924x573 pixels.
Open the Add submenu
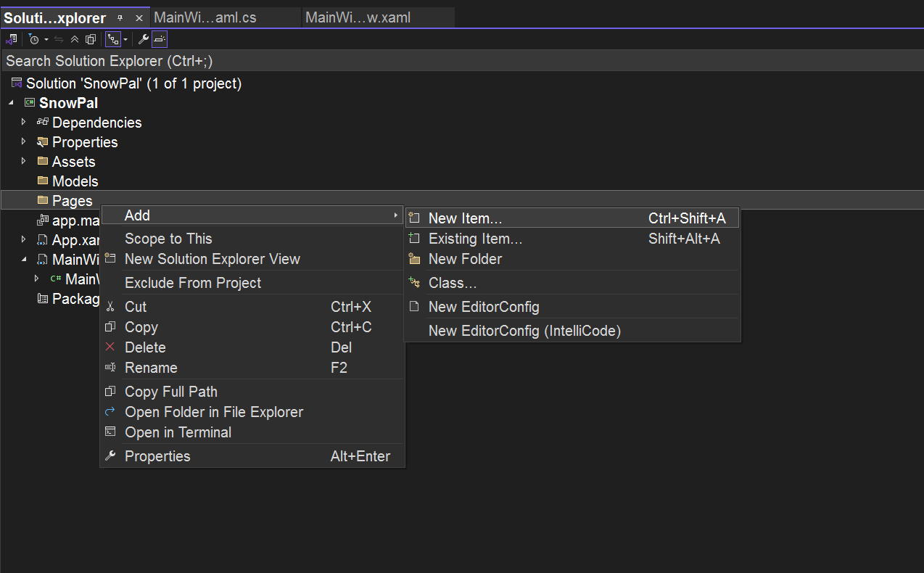pos(252,215)
